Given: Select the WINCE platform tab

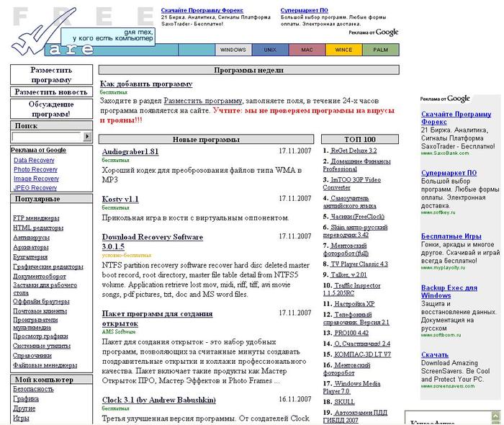Looking at the screenshot, I should point(343,50).
